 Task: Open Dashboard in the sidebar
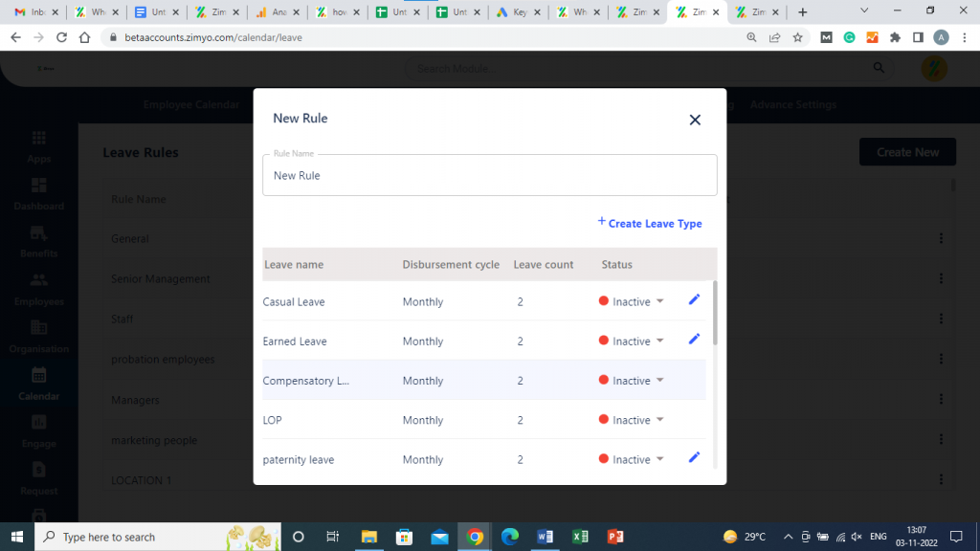(38, 195)
